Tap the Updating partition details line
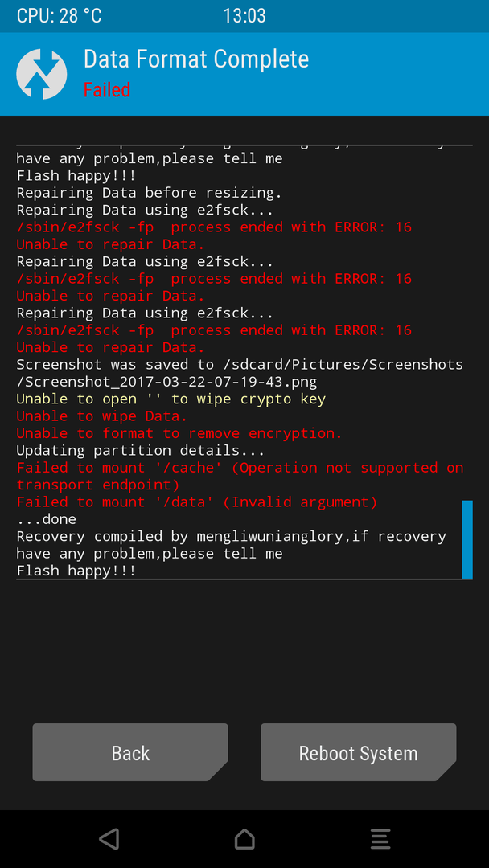This screenshot has height=868, width=489. point(141,450)
